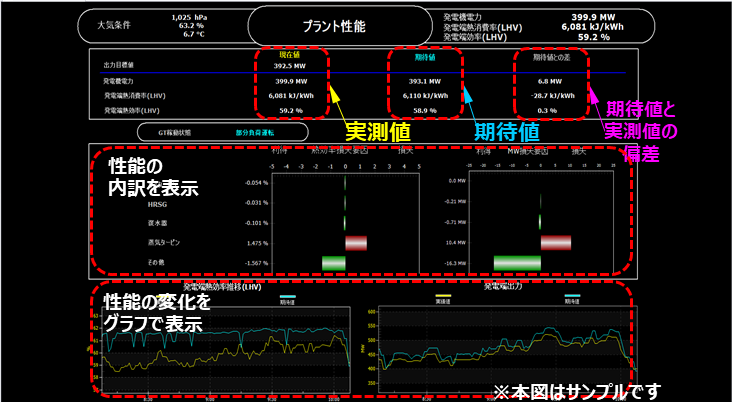Select the 復水器 row label

[158, 223]
